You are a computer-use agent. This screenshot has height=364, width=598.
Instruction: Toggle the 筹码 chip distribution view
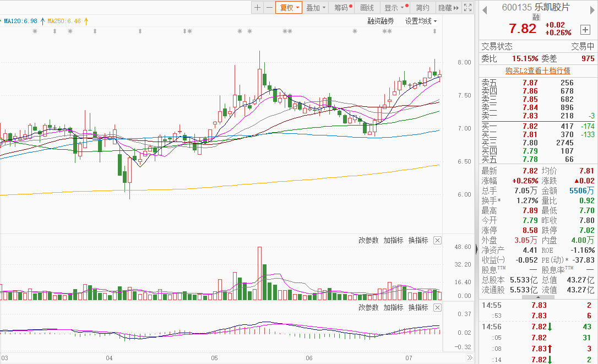(343, 8)
